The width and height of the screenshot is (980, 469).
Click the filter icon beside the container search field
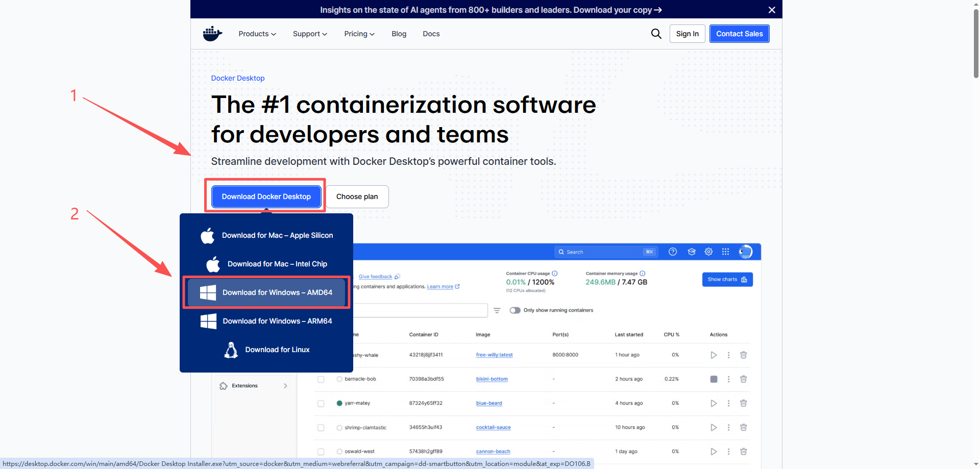click(497, 310)
